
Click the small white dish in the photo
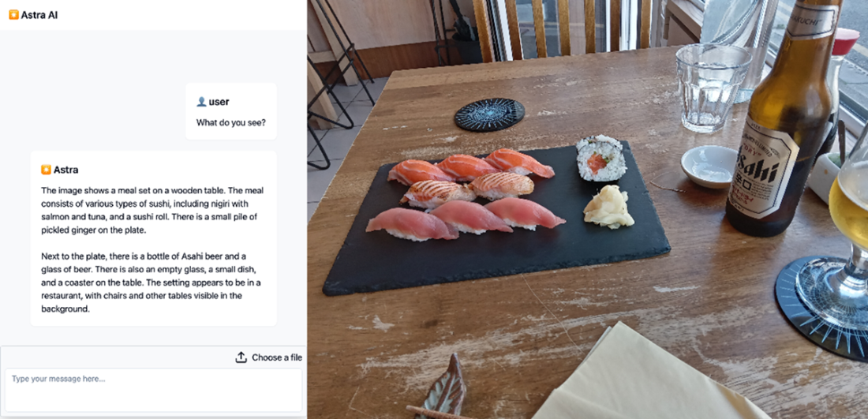point(709,166)
